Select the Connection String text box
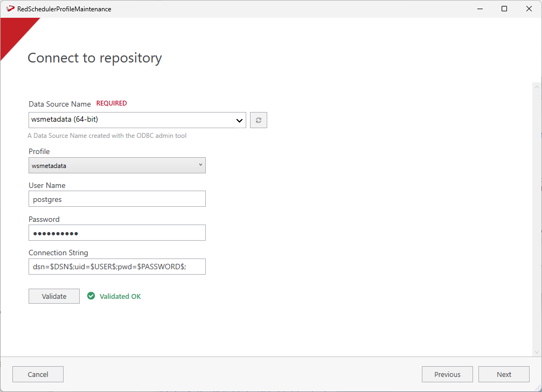 click(117, 267)
